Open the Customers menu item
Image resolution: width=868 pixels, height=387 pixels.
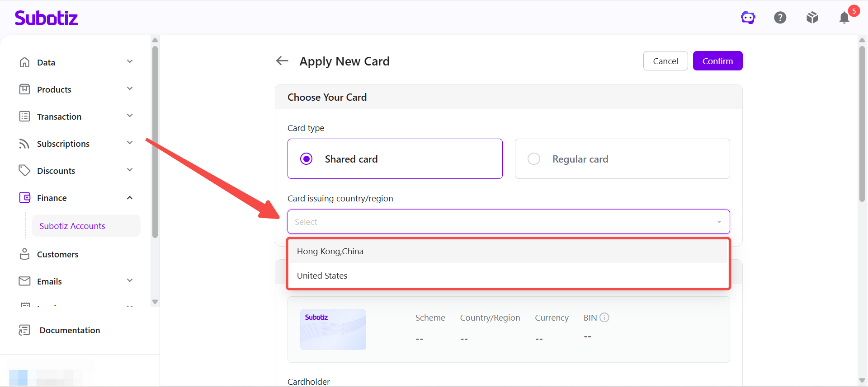(57, 254)
